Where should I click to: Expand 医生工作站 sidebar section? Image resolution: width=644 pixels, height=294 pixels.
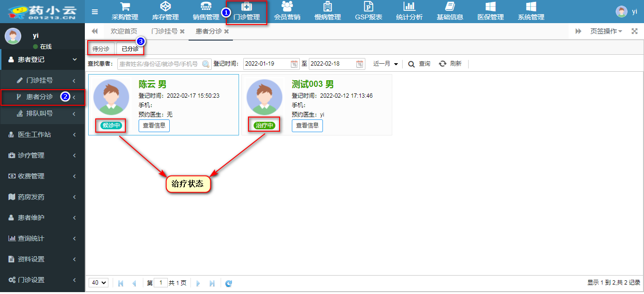(x=42, y=134)
